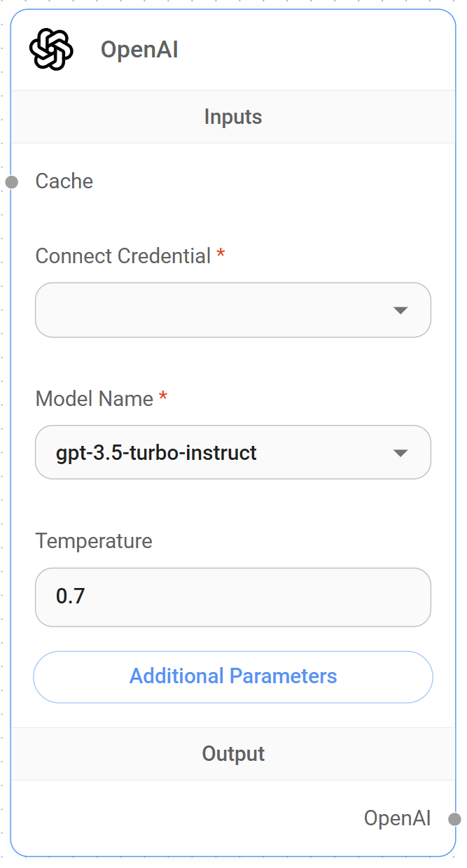Click the OpenAI output label text
Image resolution: width=467 pixels, height=868 pixels.
pos(397,817)
